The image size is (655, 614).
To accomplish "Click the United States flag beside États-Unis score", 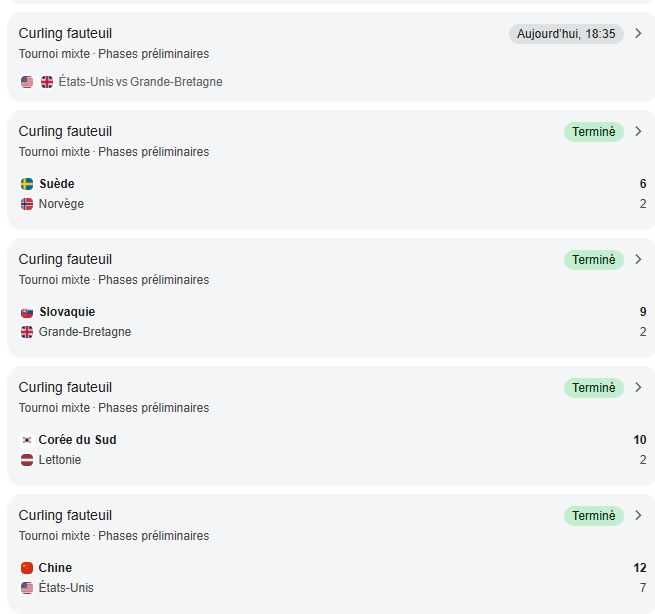I will (x=27, y=588).
